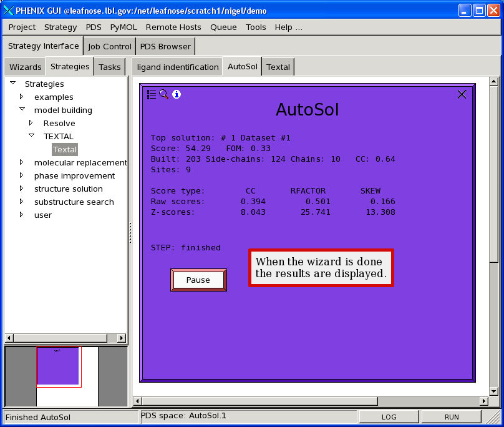504x427 pixels.
Task: Click the PHENIX logo icon in title bar
Action: pos(8,11)
